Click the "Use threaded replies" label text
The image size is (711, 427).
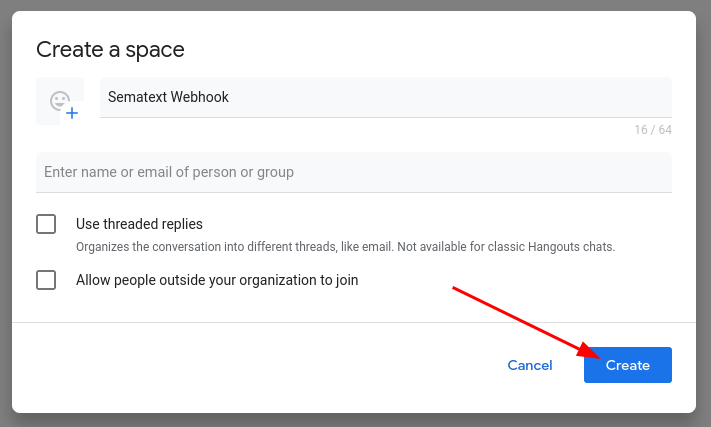139,224
